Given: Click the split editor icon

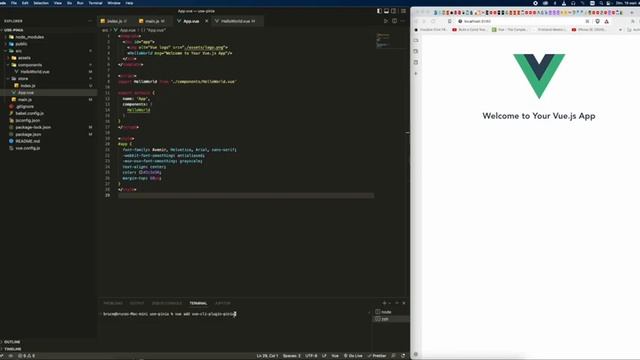Looking at the screenshot, I should [394, 21].
